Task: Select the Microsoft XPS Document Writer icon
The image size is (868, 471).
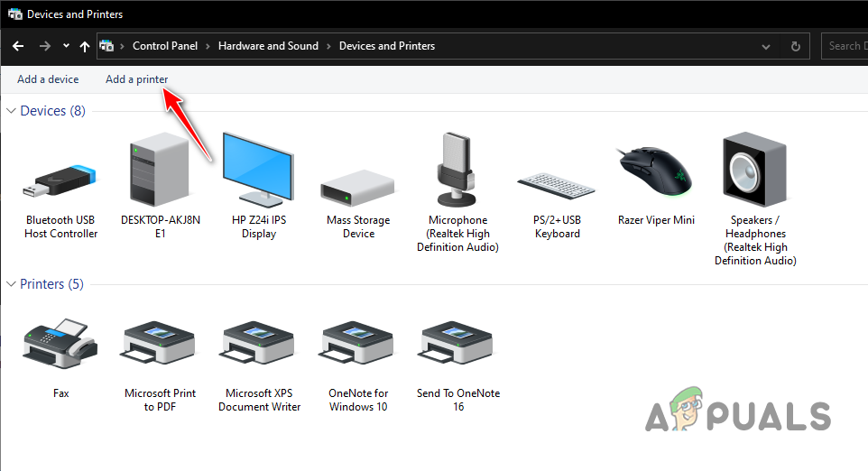Action: (259, 343)
